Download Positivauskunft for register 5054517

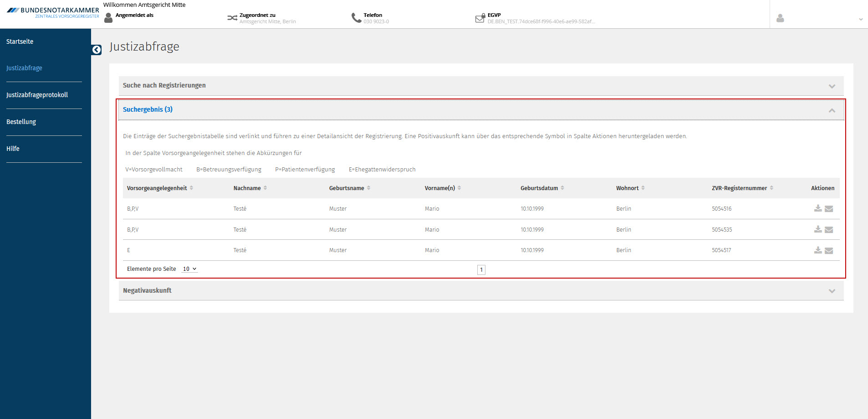click(818, 250)
